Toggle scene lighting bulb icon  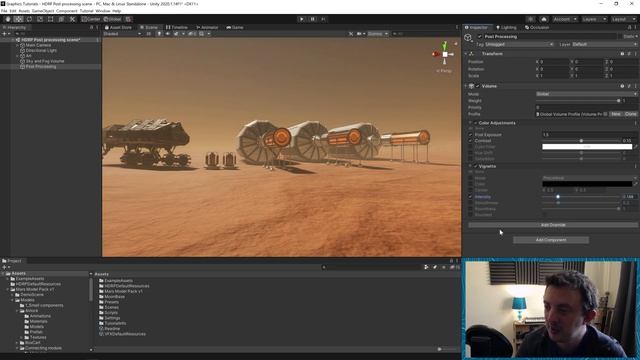tap(159, 34)
